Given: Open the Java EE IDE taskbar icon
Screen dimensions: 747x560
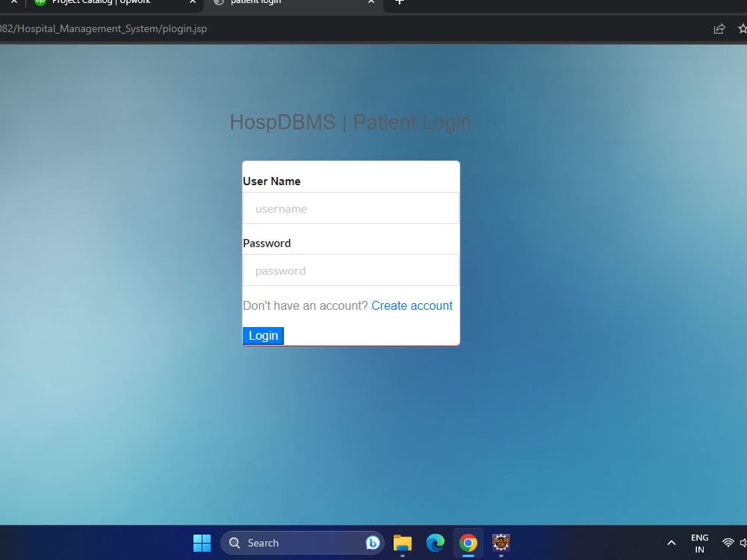Looking at the screenshot, I should [500, 543].
